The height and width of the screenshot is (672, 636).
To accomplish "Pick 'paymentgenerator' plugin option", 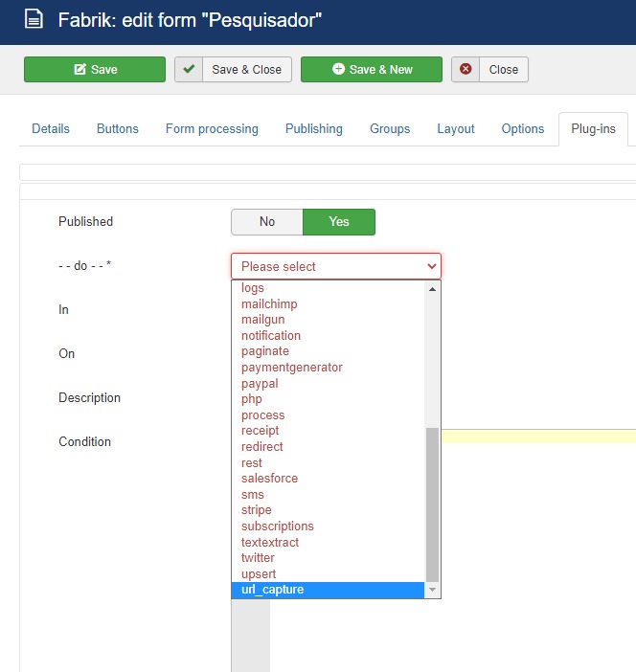I will pos(329,368).
